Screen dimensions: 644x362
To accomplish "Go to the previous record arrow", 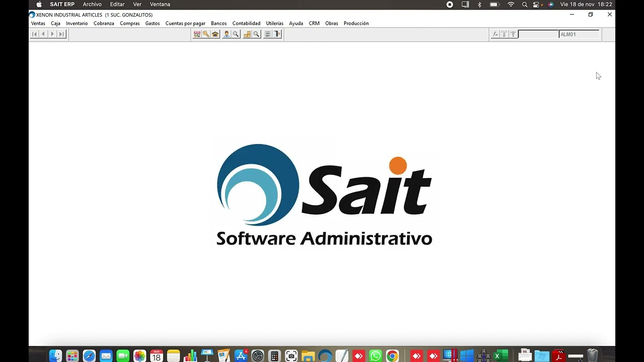I will [x=43, y=34].
